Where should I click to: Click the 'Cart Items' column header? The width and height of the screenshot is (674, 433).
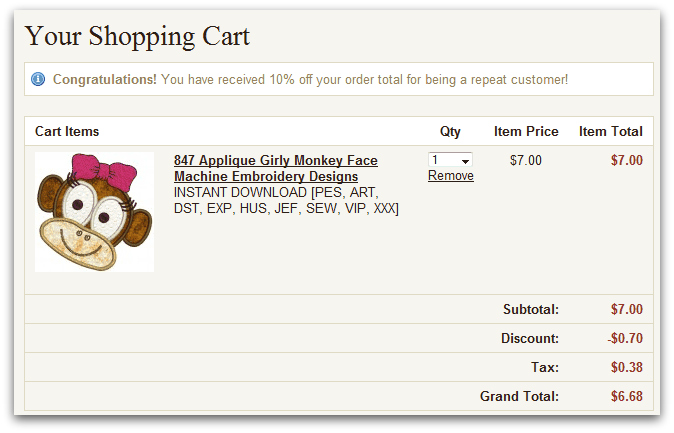click(67, 131)
